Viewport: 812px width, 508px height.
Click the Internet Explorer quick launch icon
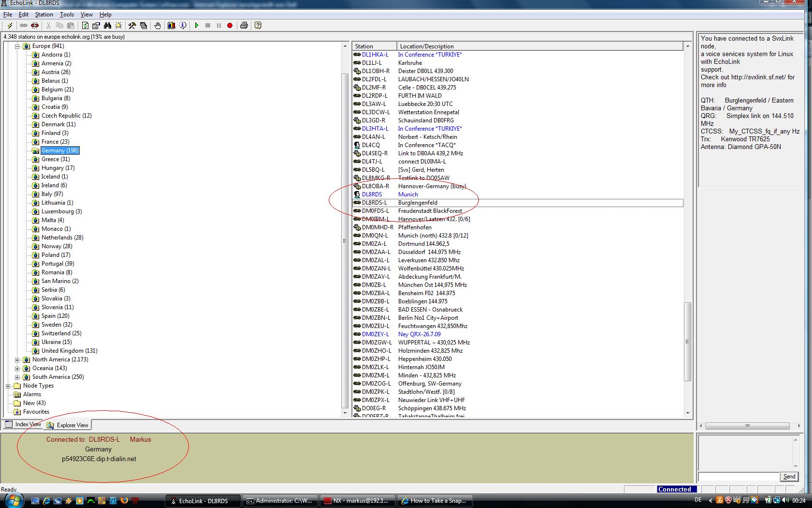coord(46,501)
